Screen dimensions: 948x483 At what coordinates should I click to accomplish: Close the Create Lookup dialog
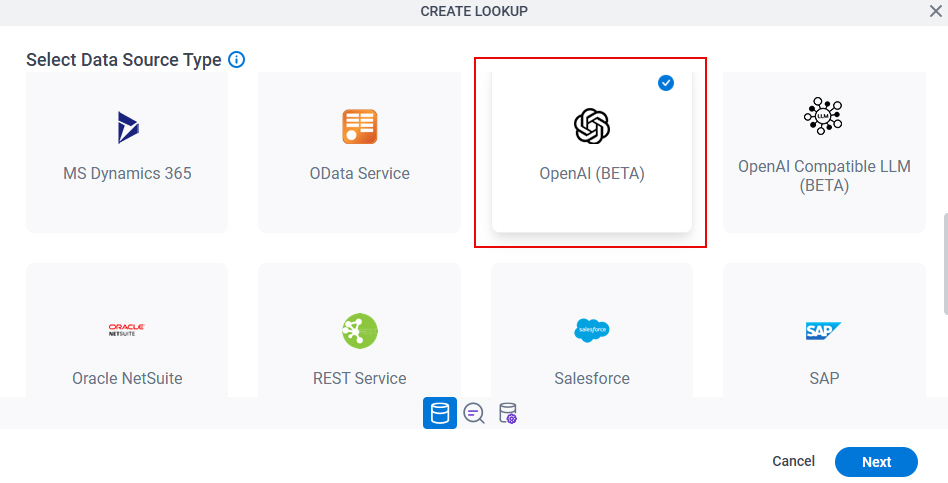(935, 11)
